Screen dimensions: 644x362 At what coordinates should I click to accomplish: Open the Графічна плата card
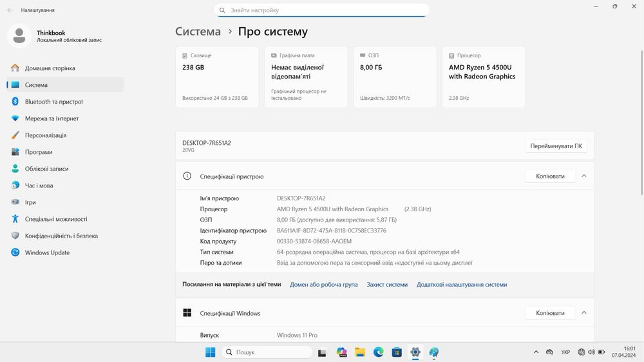[306, 77]
